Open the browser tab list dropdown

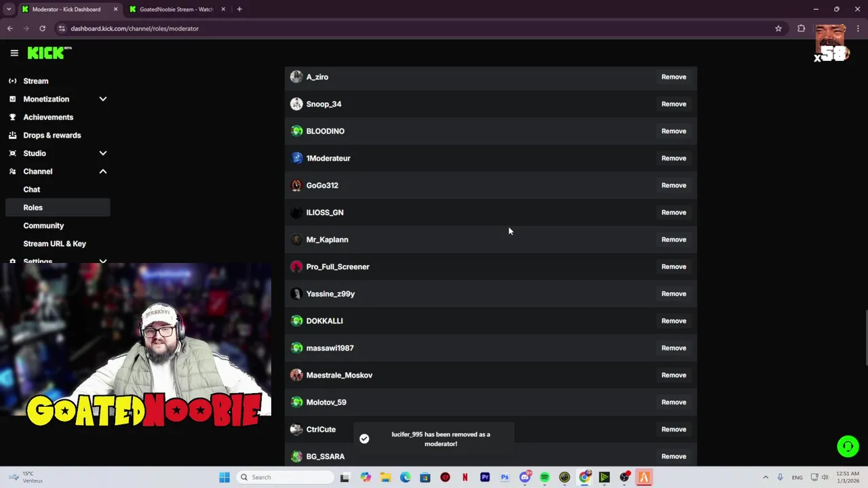click(x=9, y=9)
